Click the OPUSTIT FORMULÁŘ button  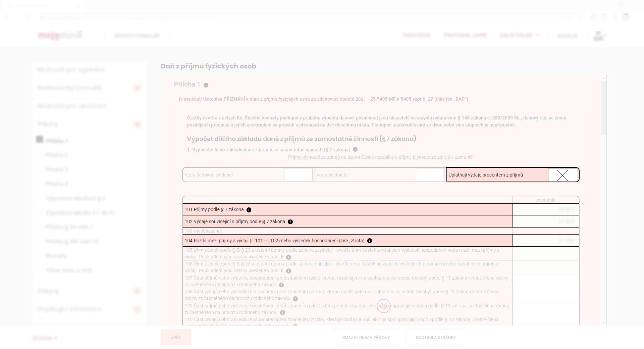point(137,36)
